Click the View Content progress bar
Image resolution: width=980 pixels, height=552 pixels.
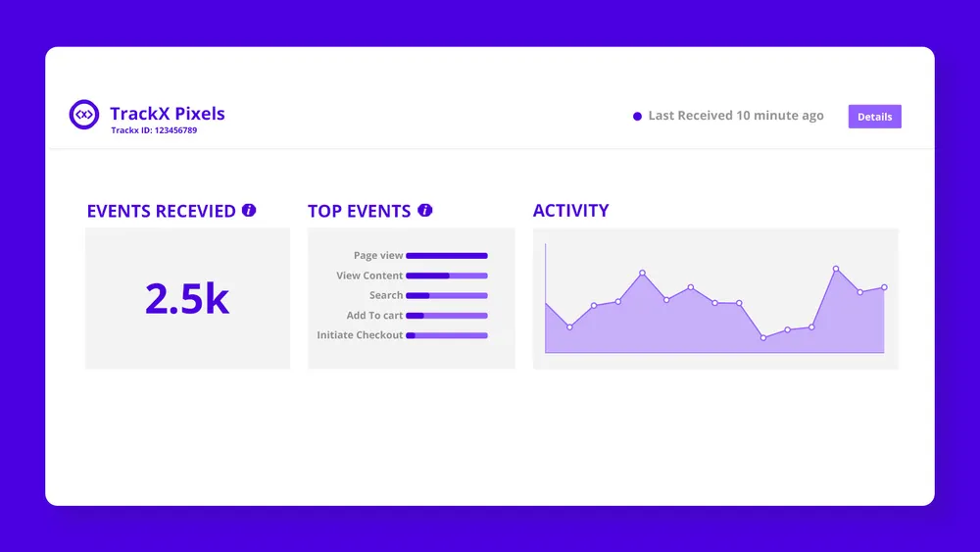(x=447, y=276)
